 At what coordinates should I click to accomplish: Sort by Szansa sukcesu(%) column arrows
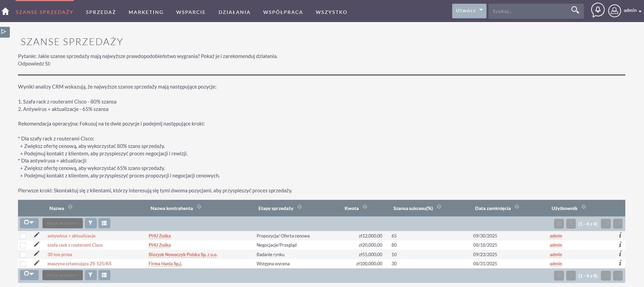tap(439, 207)
